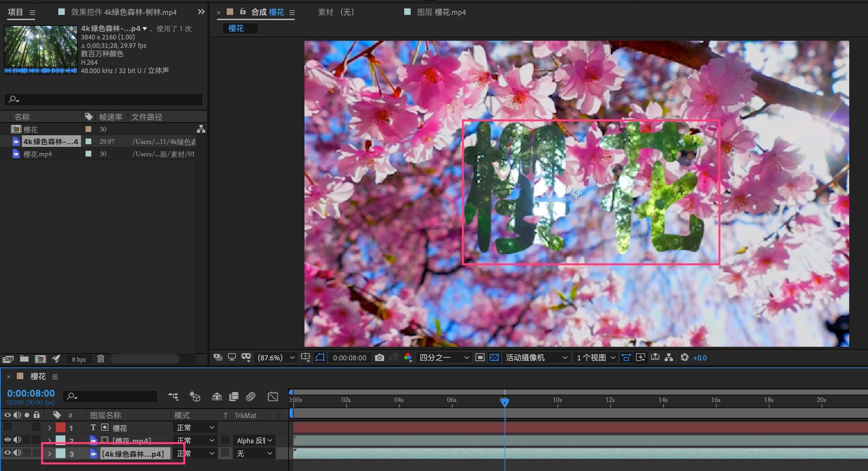Viewport: 868px width, 471px height.
Task: Click the Graph Editor icon in timeline
Action: [273, 397]
